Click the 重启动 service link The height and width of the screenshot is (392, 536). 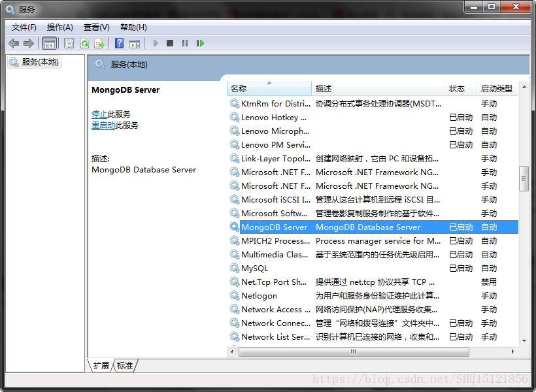pyautogui.click(x=103, y=125)
